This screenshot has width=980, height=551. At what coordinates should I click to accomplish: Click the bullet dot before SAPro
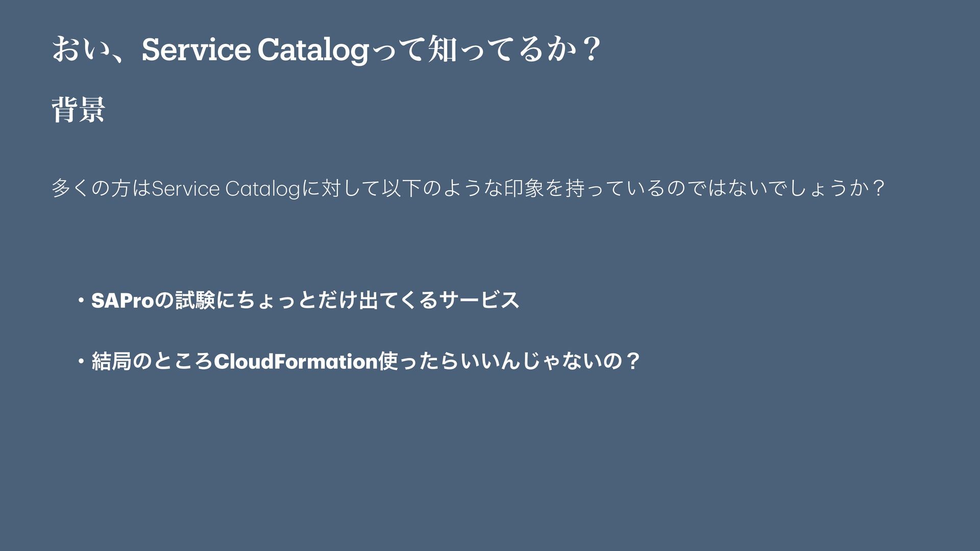tap(81, 300)
